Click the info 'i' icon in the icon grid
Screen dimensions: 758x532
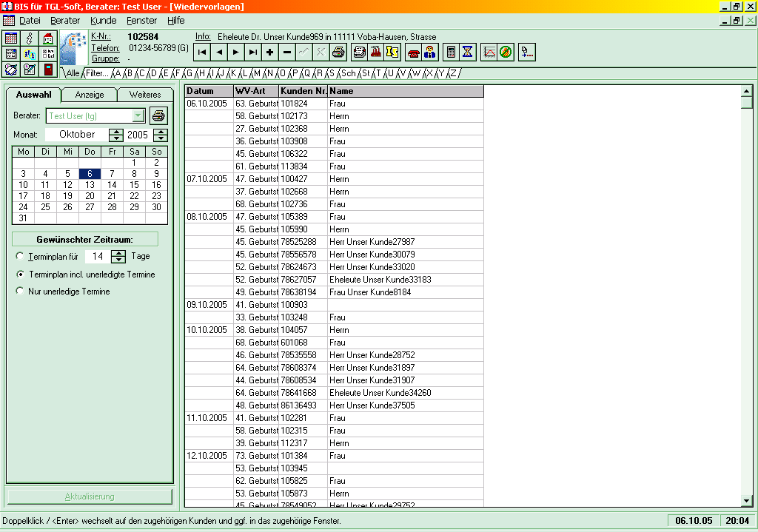coord(30,38)
